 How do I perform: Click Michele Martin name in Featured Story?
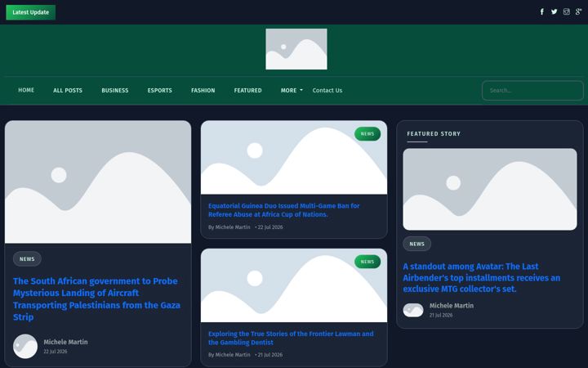click(x=452, y=306)
